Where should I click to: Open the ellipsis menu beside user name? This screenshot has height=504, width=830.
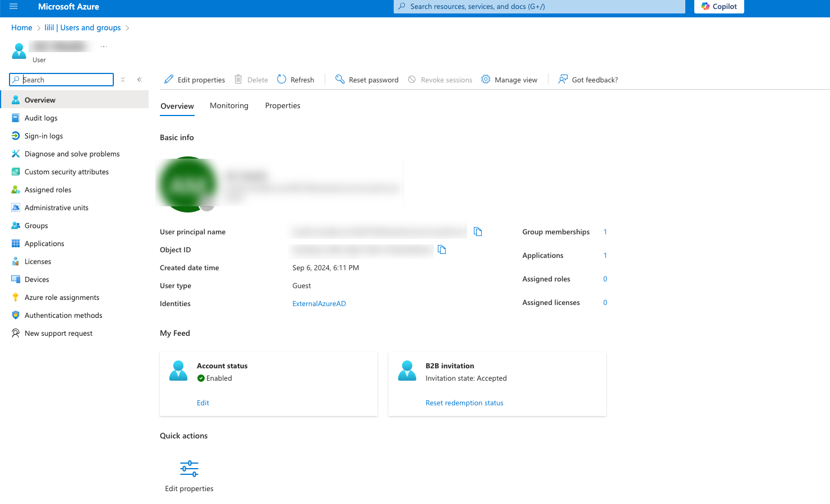104,47
